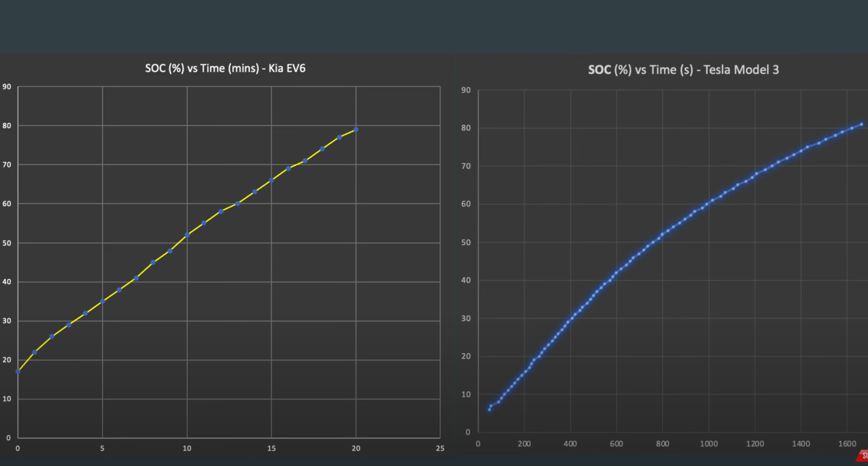Click Kia x-axis label 0
Image resolution: width=868 pixels, height=466 pixels.
click(18, 448)
